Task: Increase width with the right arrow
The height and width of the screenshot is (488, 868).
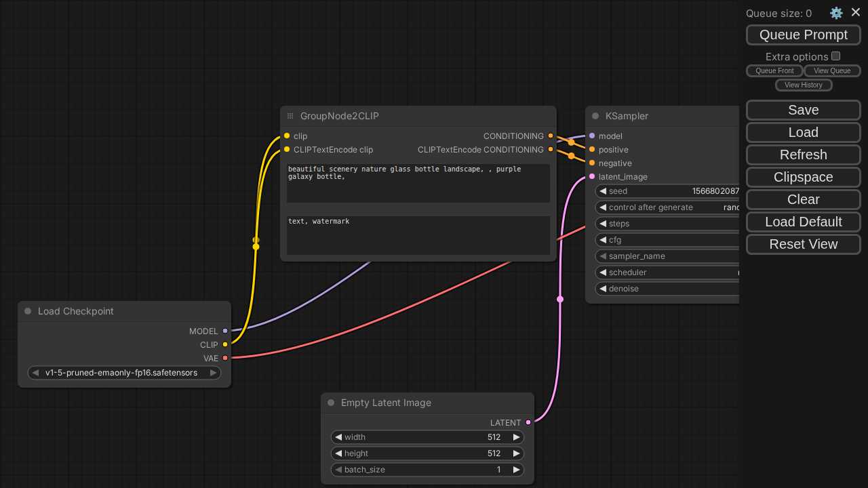Action: tap(516, 437)
